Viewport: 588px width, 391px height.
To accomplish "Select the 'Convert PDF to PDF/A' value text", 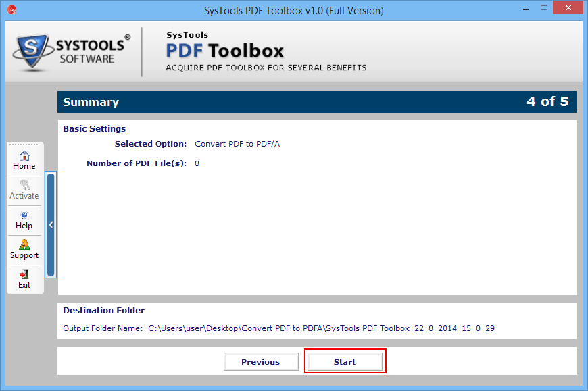I will click(x=237, y=144).
